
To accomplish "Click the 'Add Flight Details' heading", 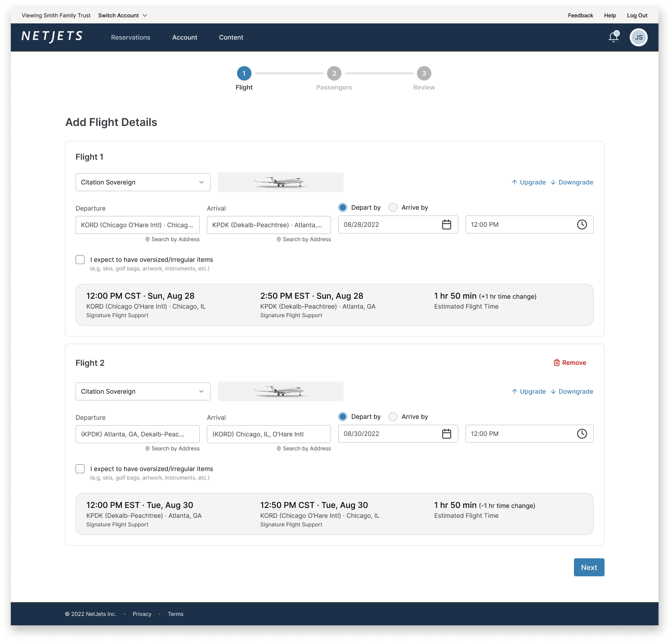I will [x=111, y=122].
